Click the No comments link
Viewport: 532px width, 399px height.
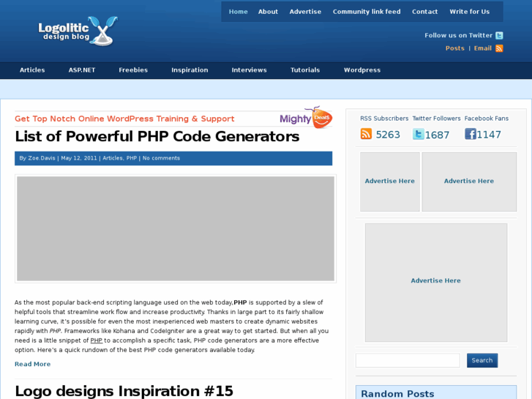(161, 158)
